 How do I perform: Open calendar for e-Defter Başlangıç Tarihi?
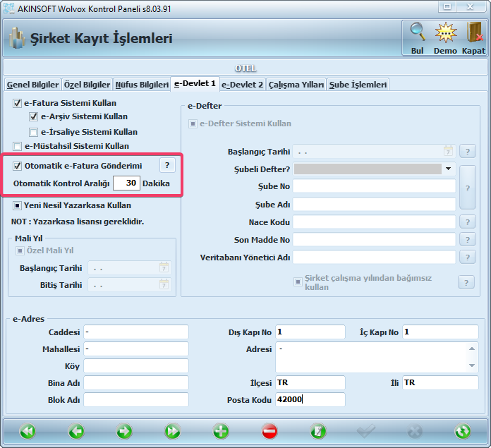click(x=449, y=151)
